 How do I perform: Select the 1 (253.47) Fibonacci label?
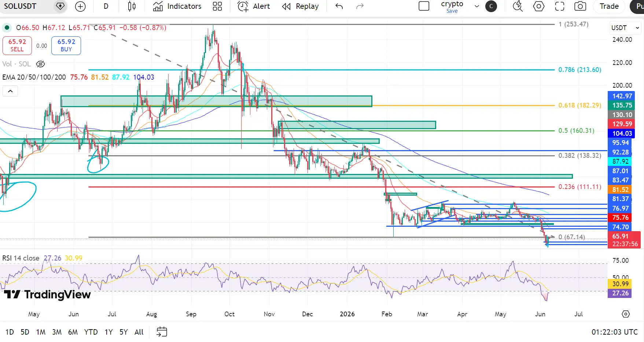point(574,24)
